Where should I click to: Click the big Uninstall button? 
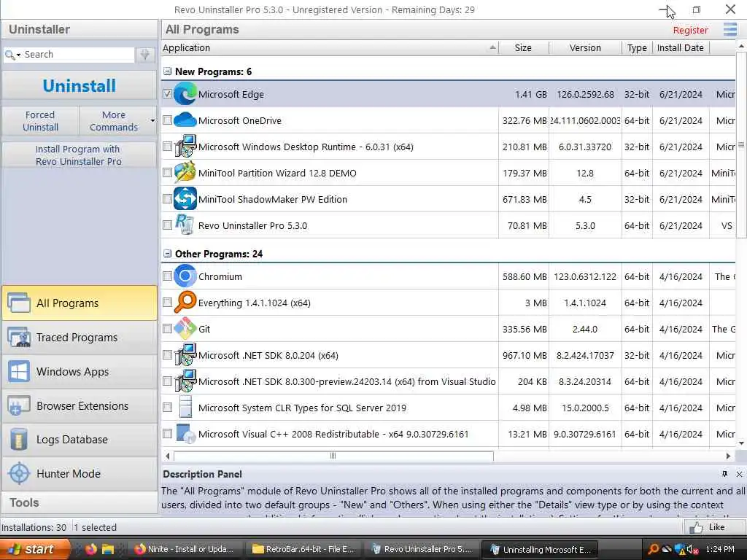[x=79, y=86]
